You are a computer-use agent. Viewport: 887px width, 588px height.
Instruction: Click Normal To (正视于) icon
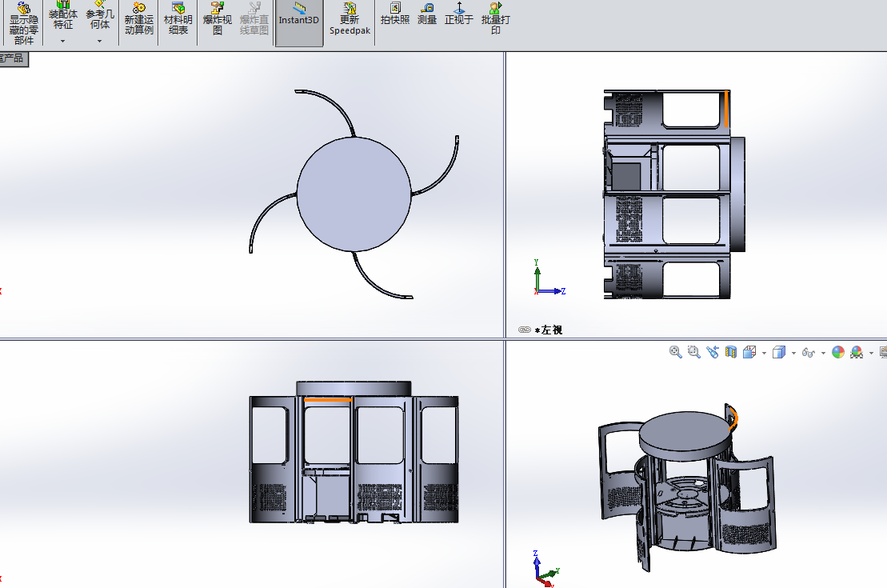459,14
